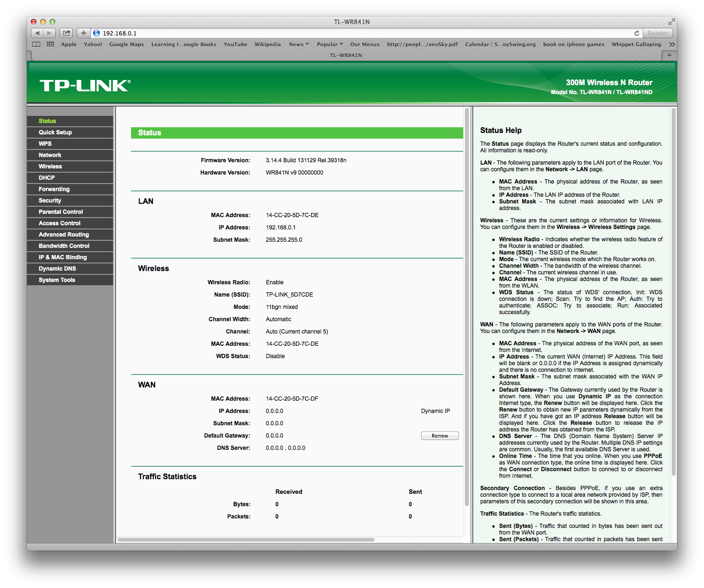Click the SSID TP-LINK_5D7CDE
The width and height of the screenshot is (704, 588).
coord(290,295)
